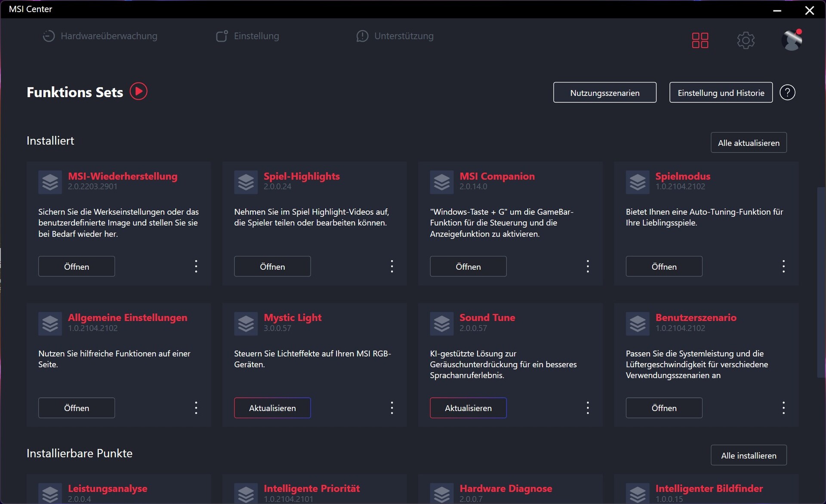826x504 pixels.
Task: Switch to Hardwareüberwachung tab
Action: pyautogui.click(x=100, y=36)
